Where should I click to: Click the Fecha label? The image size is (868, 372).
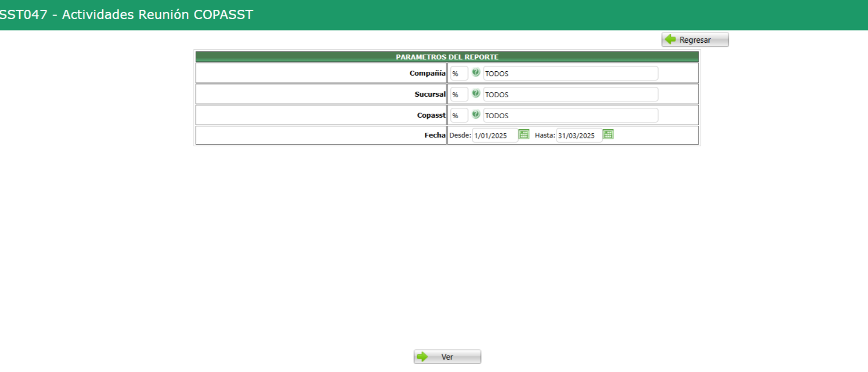tap(435, 135)
